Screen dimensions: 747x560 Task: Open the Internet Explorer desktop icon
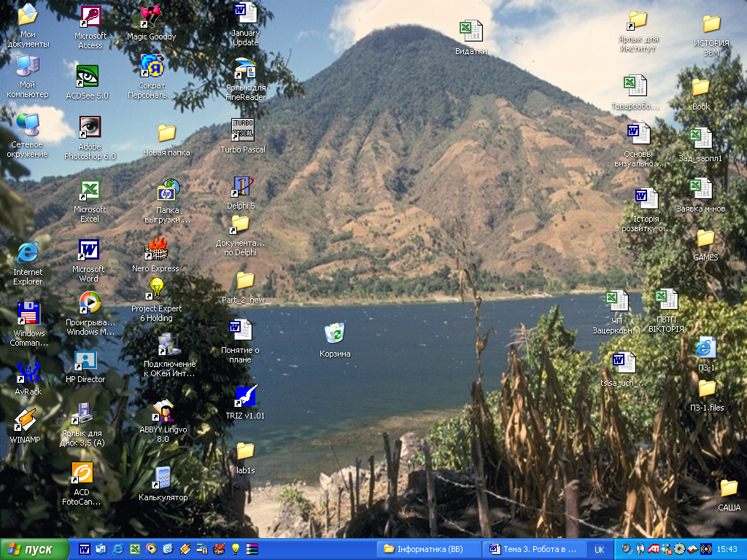[x=28, y=253]
